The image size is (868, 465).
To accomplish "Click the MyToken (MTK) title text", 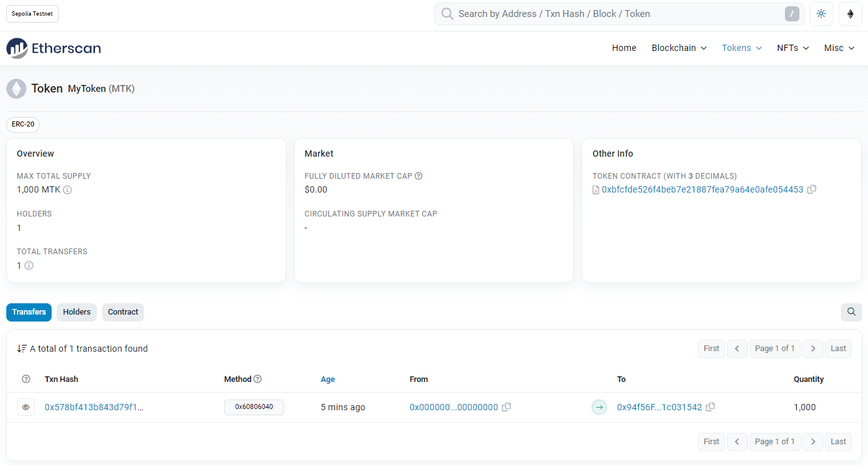I will (101, 89).
